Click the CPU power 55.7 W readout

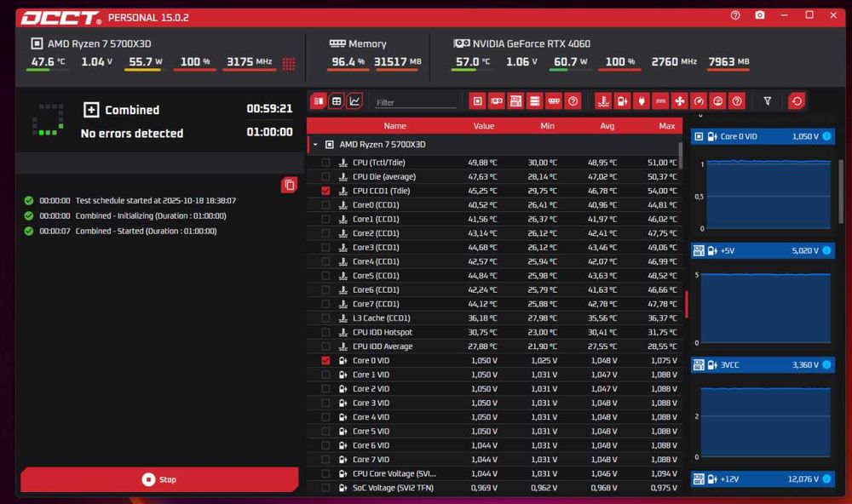coord(145,62)
